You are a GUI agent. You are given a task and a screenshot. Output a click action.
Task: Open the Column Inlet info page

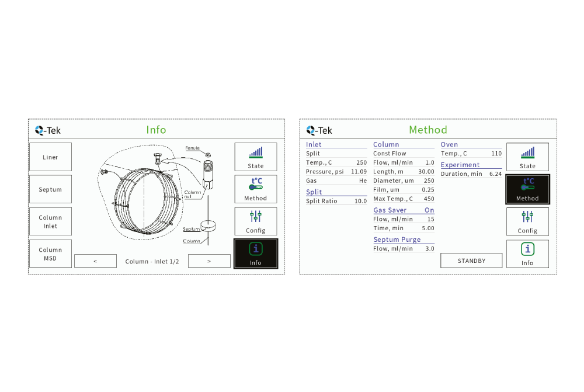[x=51, y=221]
